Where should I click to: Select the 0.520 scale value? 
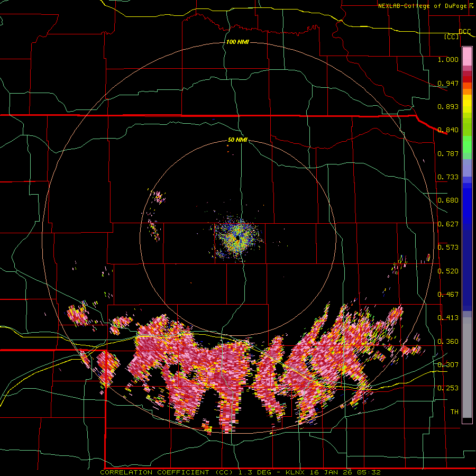coord(448,271)
